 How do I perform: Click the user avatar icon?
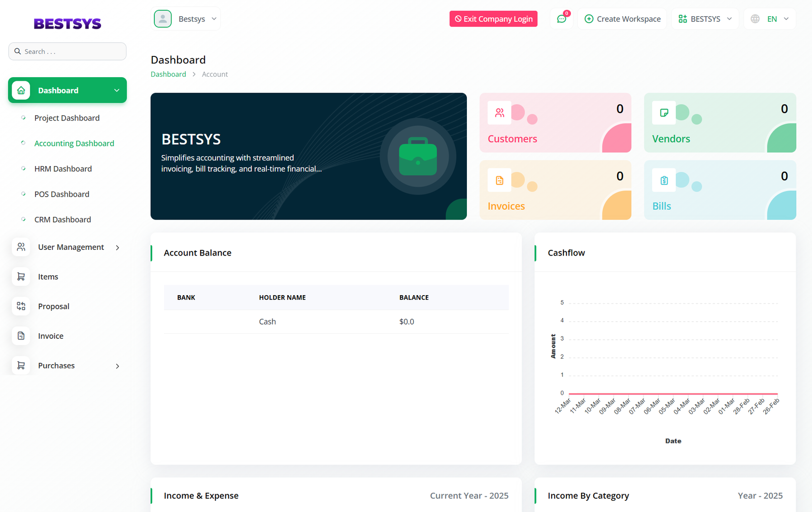(x=163, y=19)
